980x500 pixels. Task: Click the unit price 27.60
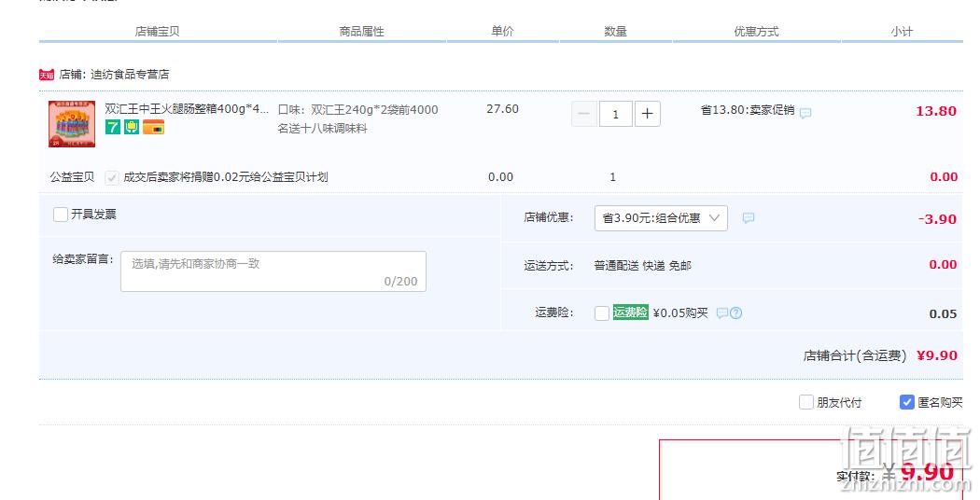(x=502, y=109)
